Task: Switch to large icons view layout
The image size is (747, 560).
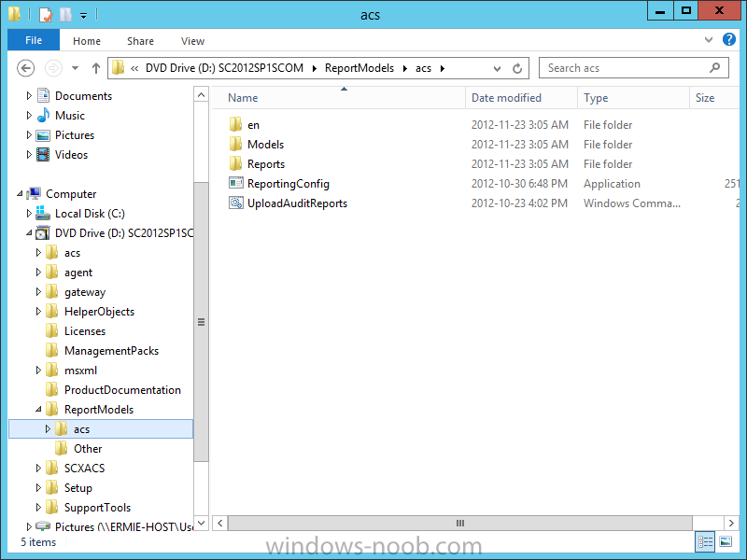Action: coord(726,542)
